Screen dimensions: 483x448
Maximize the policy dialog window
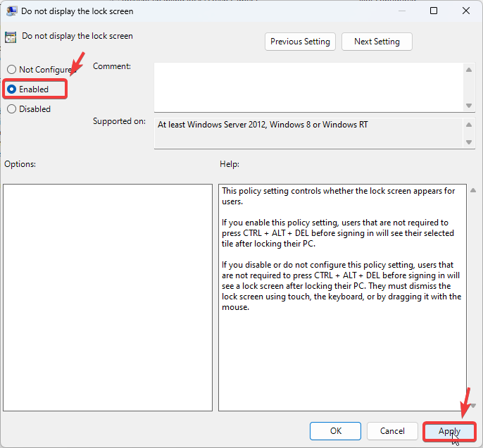[434, 11]
